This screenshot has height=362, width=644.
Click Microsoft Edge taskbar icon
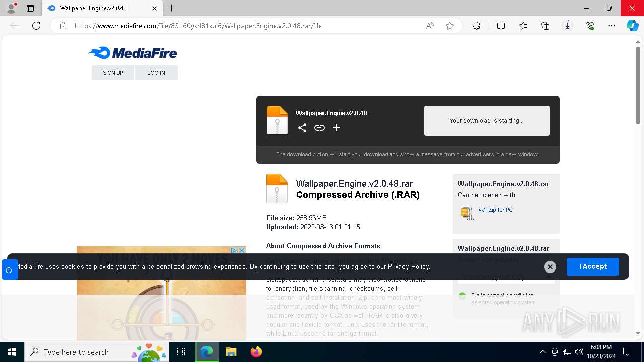[207, 352]
